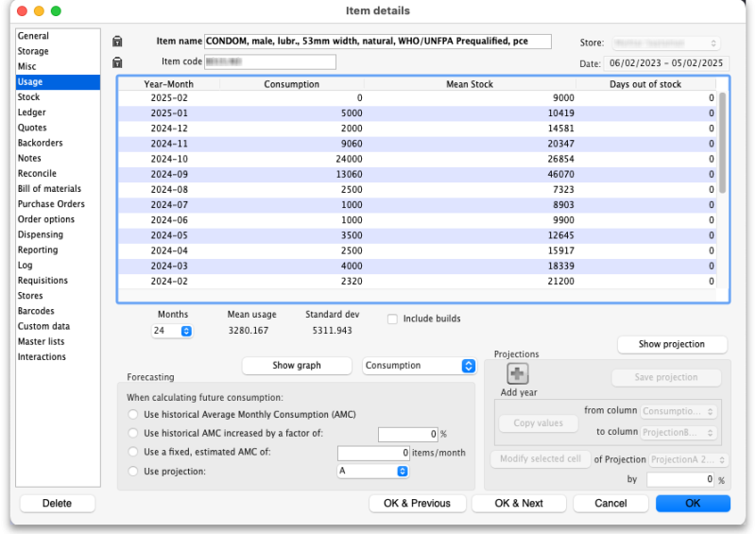Viewport: 756px width, 534px height.
Task: Switch to the Stock tab in sidebar
Action: [29, 97]
